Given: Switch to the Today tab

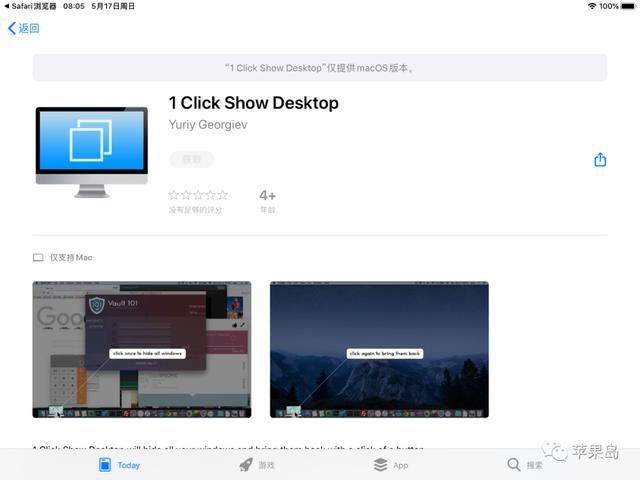Looking at the screenshot, I should coord(120,465).
